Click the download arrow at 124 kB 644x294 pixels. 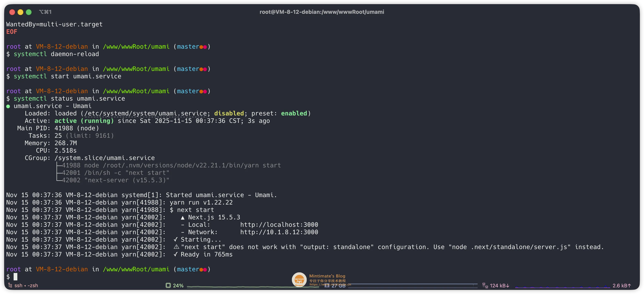(x=508, y=286)
